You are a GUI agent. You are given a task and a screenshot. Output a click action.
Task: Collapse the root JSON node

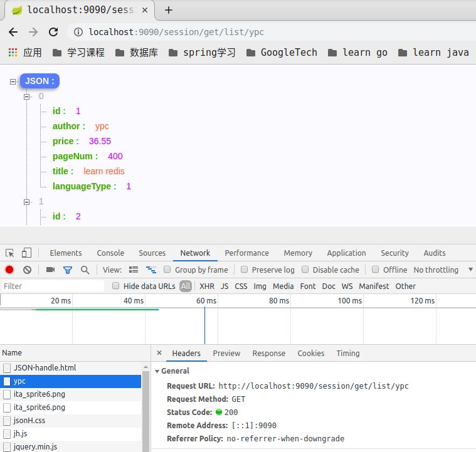point(13,81)
